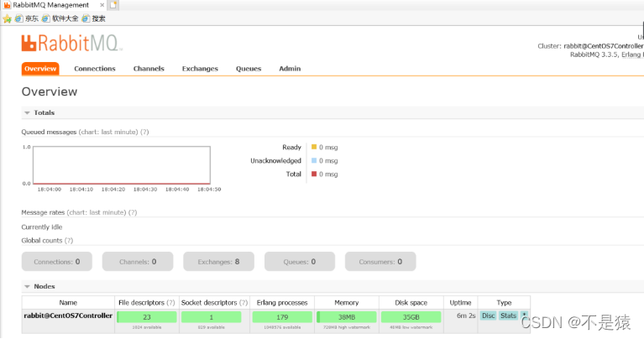
Task: Click the Ready yellow color swatch
Action: pyautogui.click(x=314, y=147)
